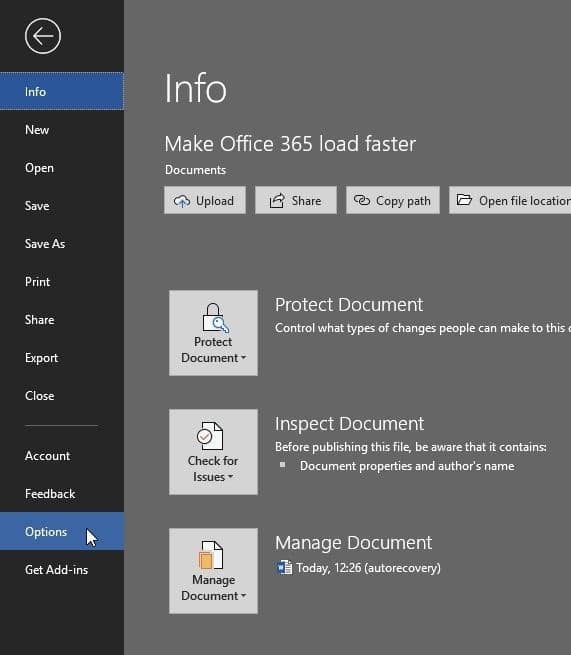571x655 pixels.
Task: Click the back arrow circle icon
Action: pyautogui.click(x=43, y=36)
